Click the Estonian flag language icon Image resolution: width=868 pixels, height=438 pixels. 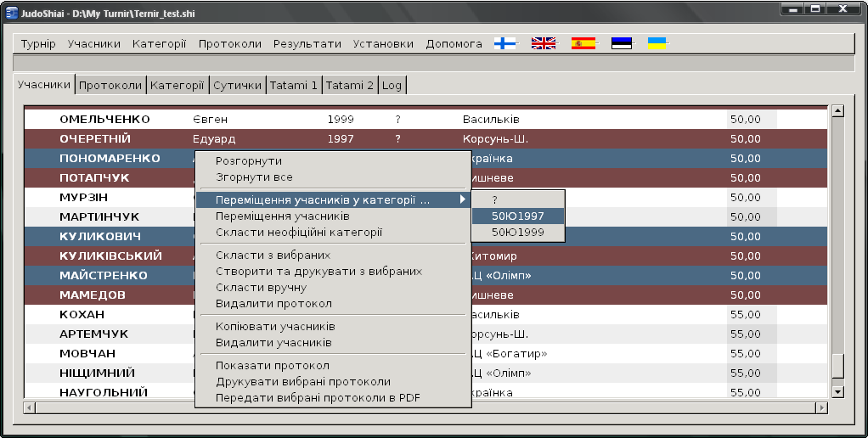pyautogui.click(x=622, y=43)
